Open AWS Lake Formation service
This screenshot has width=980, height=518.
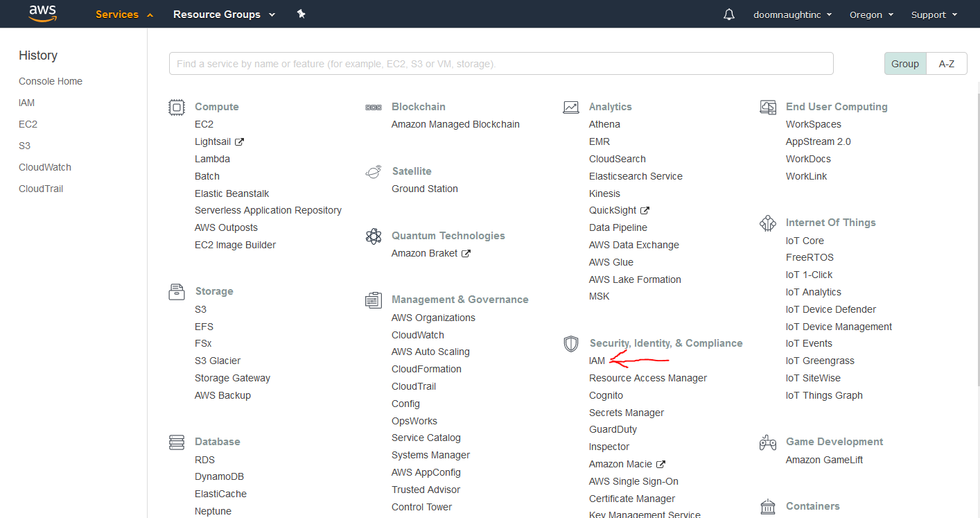[x=635, y=279]
